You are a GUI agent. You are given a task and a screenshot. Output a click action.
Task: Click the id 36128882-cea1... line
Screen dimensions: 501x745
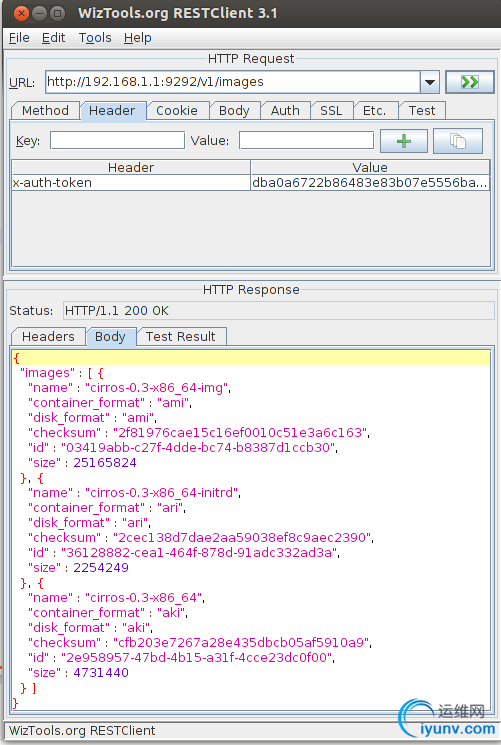point(183,553)
